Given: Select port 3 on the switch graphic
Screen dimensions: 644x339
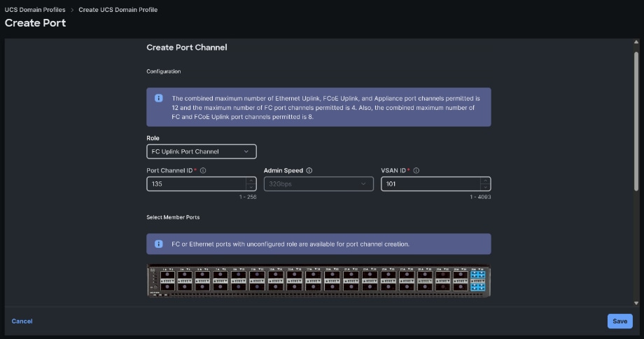Looking at the screenshot, I should coord(184,275).
